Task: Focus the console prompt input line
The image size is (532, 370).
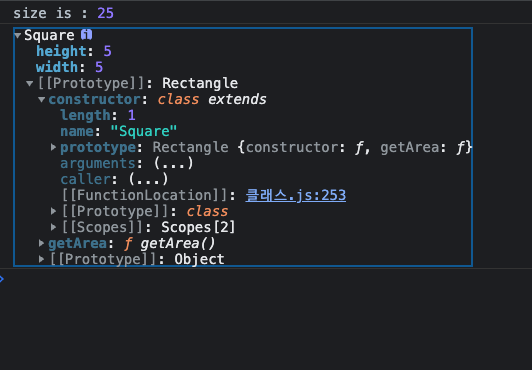Action: pos(266,279)
